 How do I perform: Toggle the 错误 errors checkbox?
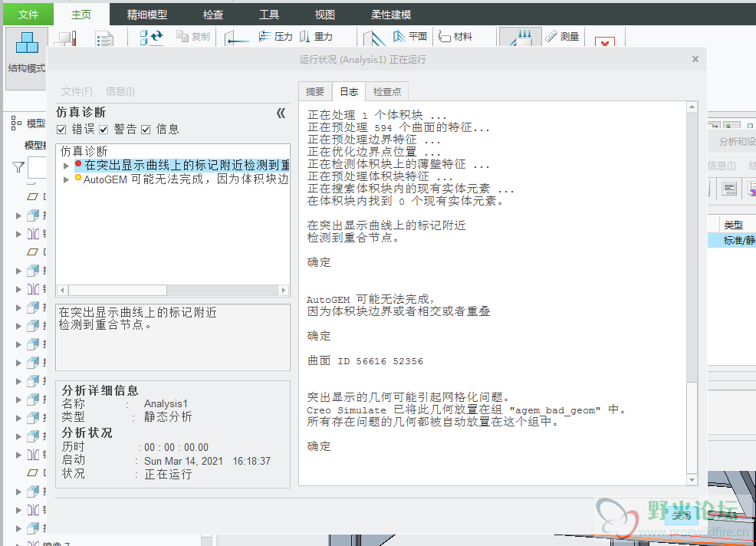[x=61, y=130]
